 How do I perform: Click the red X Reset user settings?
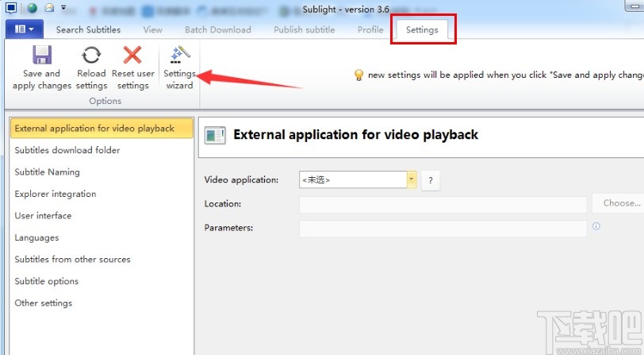click(x=132, y=56)
